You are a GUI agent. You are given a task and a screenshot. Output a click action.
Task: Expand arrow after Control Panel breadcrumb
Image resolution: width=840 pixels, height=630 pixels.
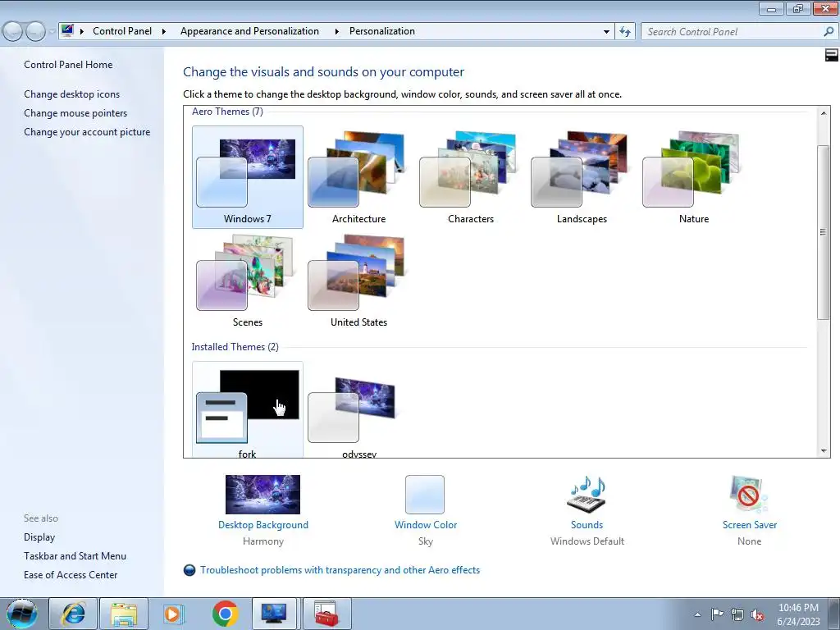click(163, 32)
